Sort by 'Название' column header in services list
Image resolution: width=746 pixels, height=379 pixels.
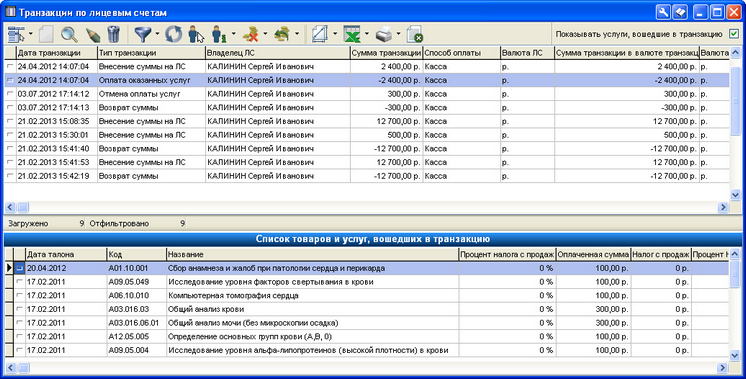click(312, 254)
